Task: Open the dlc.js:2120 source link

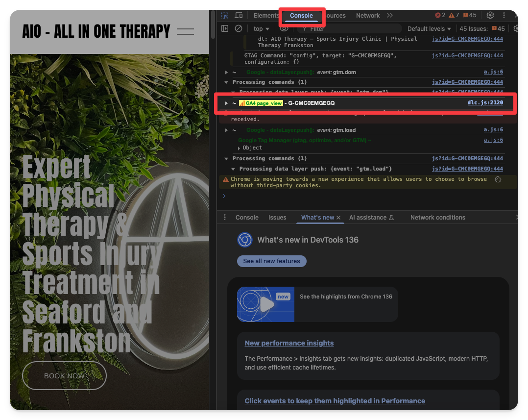Action: pos(485,103)
